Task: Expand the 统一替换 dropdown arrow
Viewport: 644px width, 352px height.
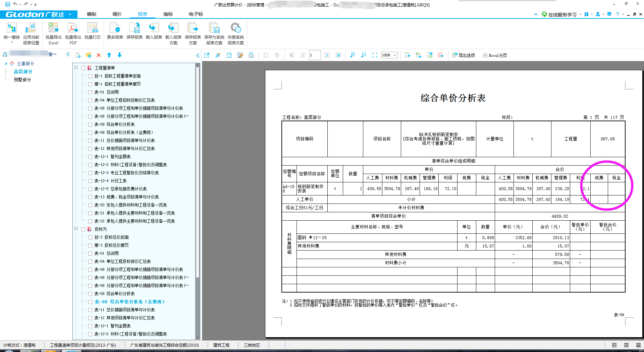Action: [11, 43]
